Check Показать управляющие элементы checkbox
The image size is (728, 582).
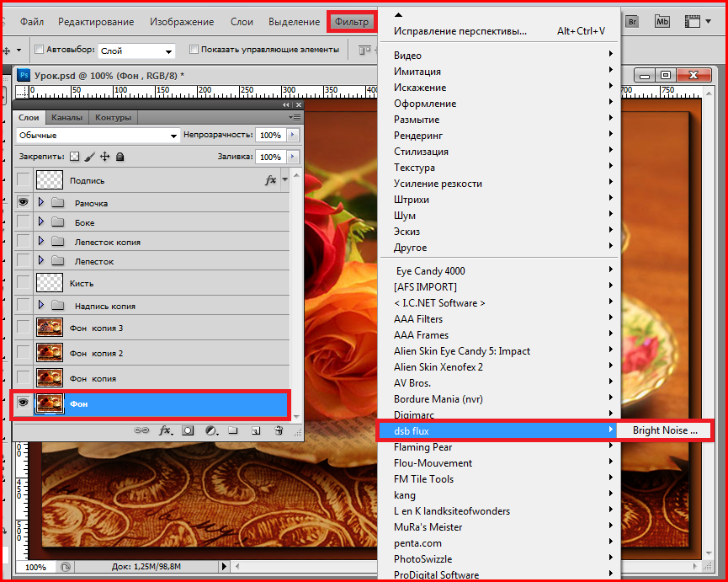coord(194,49)
